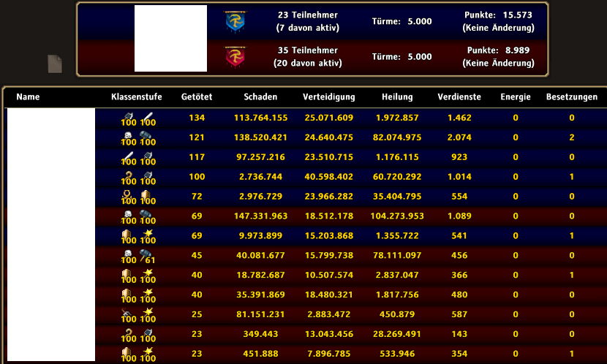Click the grey document icon beside the score panel
Viewport: 607px width, 364px height.
pos(55,64)
